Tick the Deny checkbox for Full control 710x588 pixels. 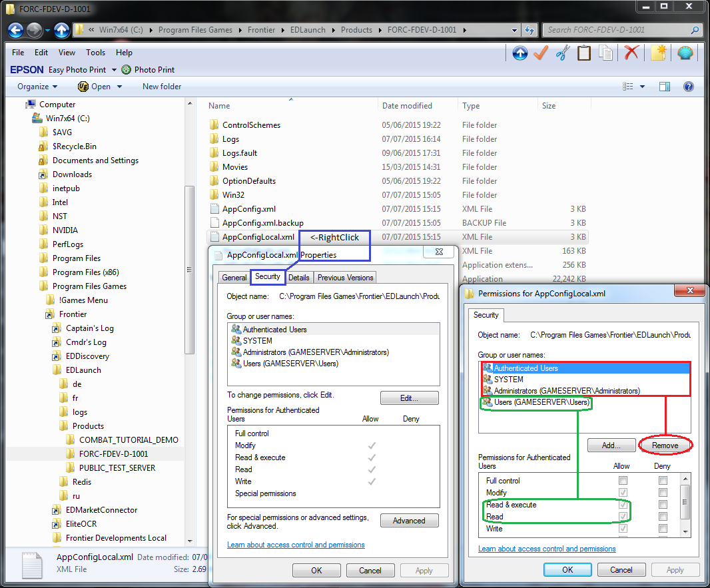[x=663, y=480]
